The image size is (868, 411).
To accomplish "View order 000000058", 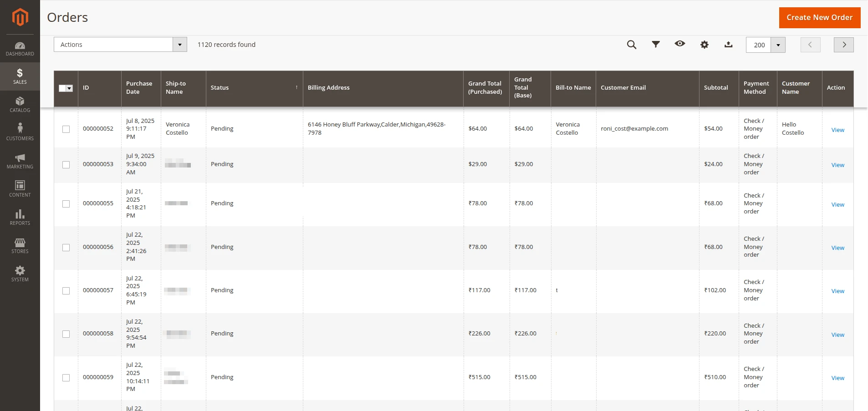I will (x=837, y=335).
